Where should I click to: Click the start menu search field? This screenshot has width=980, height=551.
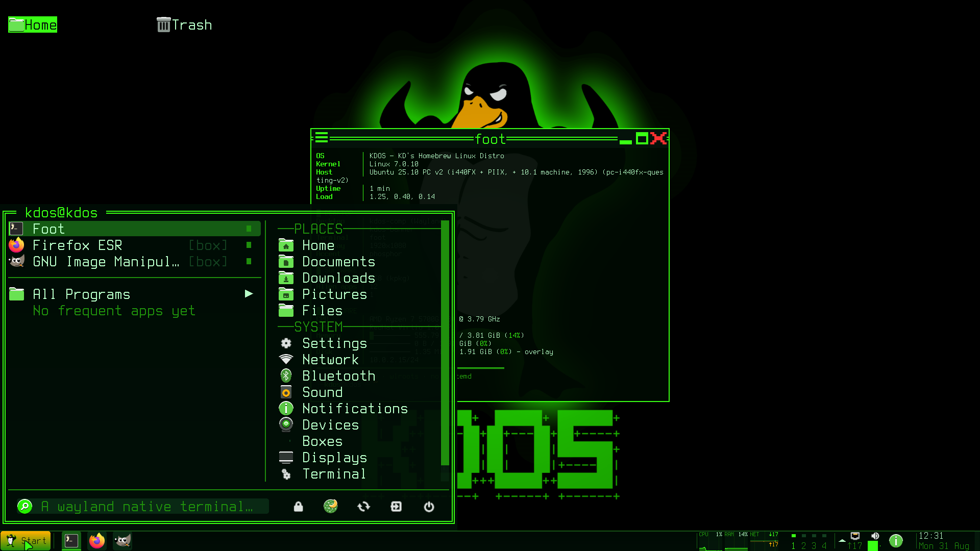pyautogui.click(x=143, y=506)
